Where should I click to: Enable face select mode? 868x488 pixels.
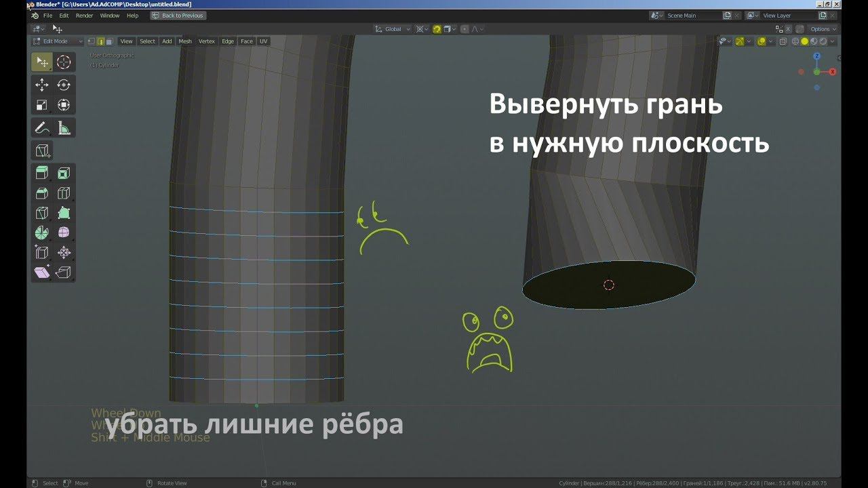[x=109, y=41]
